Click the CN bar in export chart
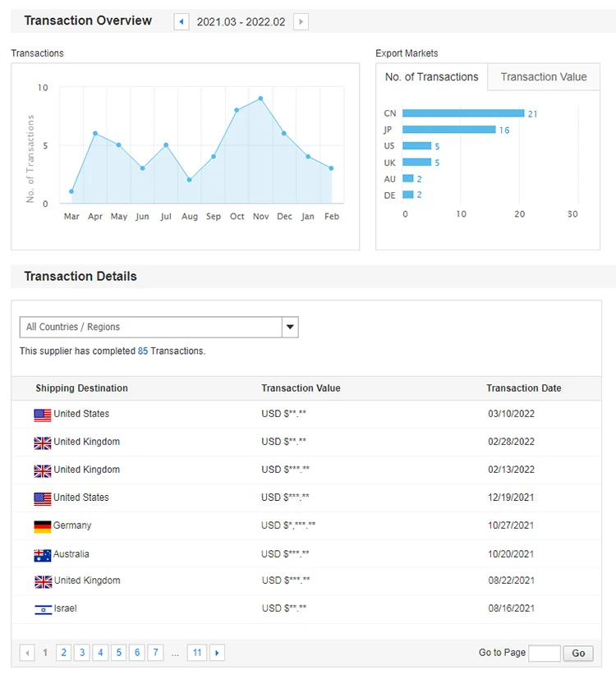 pyautogui.click(x=462, y=113)
